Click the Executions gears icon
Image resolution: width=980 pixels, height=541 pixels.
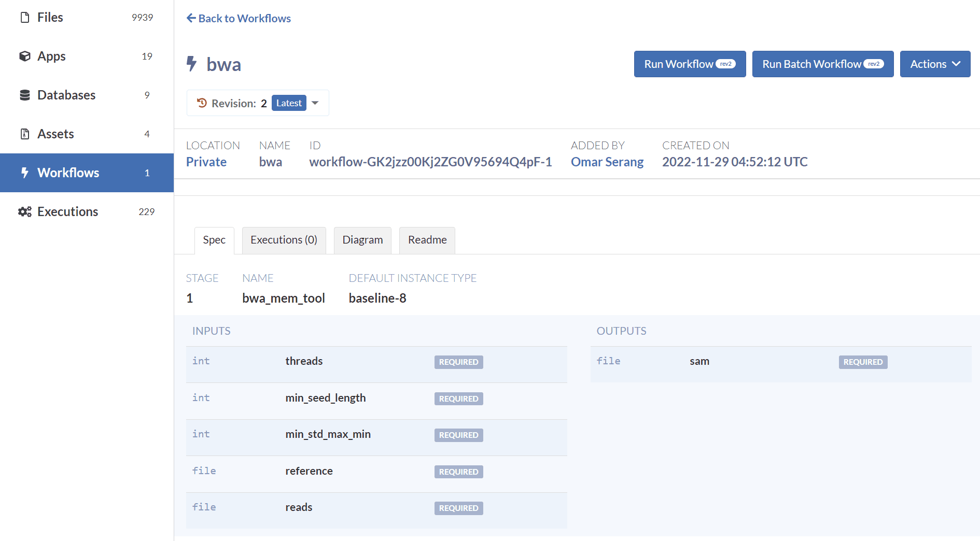[24, 211]
